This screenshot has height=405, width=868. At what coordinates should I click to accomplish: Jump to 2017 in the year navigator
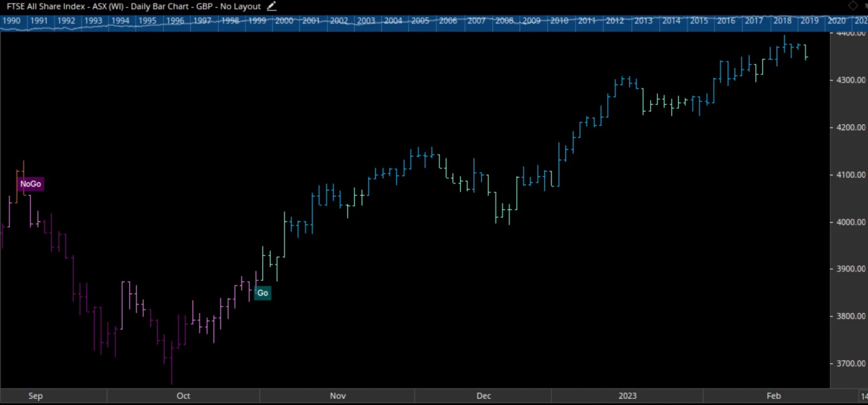(754, 21)
